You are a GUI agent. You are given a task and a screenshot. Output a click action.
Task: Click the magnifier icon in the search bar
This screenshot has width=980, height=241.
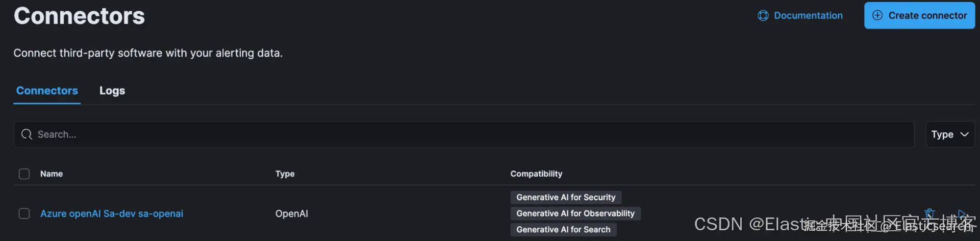click(27, 134)
